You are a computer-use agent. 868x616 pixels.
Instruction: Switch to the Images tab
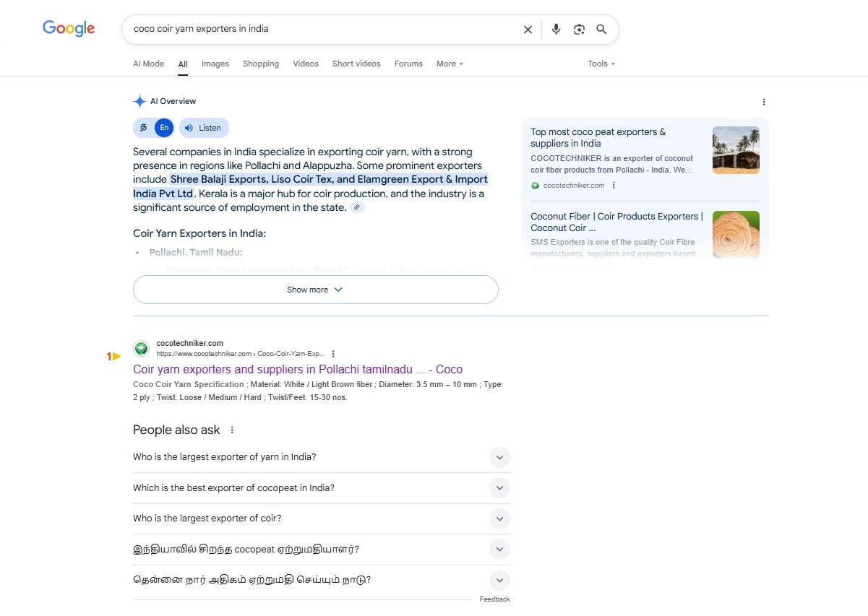point(215,64)
